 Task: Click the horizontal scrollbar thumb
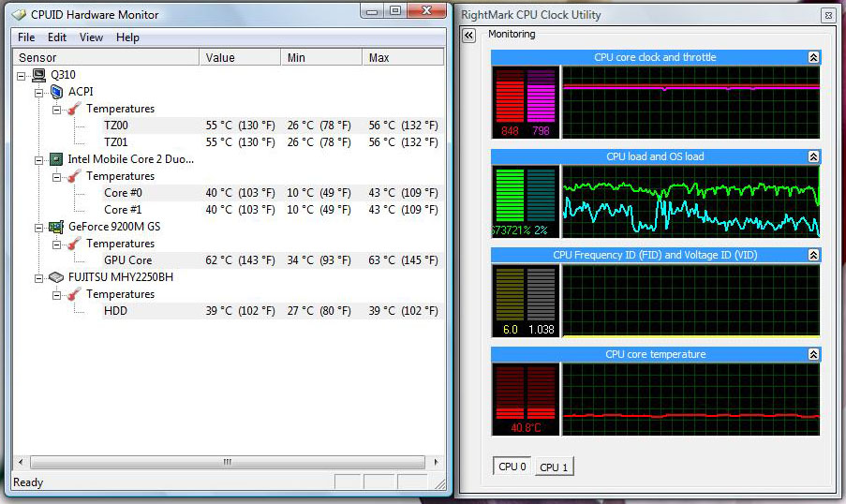(x=227, y=462)
